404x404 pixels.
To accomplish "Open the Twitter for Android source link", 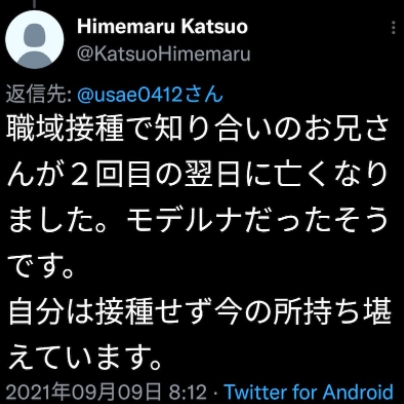I will point(309,392).
